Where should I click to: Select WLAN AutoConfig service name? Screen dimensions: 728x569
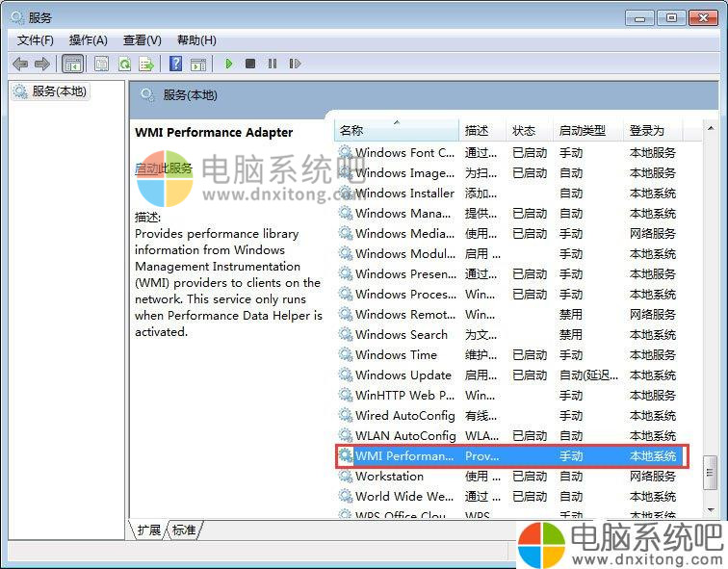click(405, 436)
